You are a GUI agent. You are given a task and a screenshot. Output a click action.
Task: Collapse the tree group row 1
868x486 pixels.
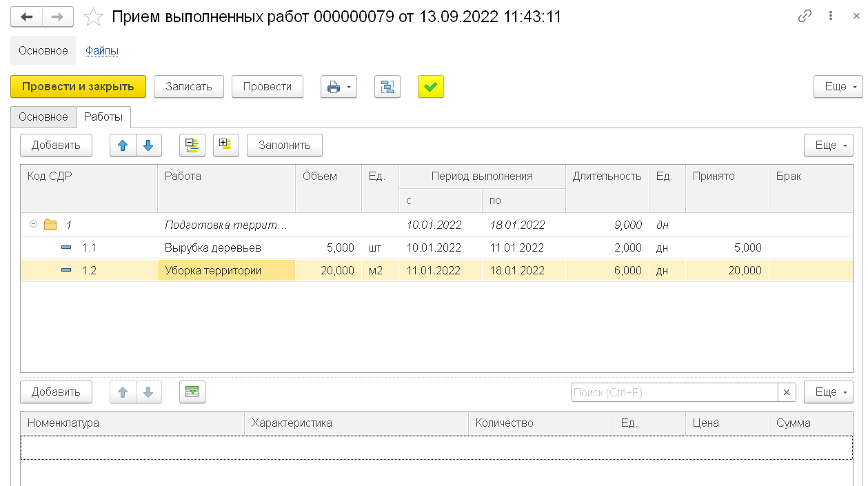pyautogui.click(x=33, y=225)
